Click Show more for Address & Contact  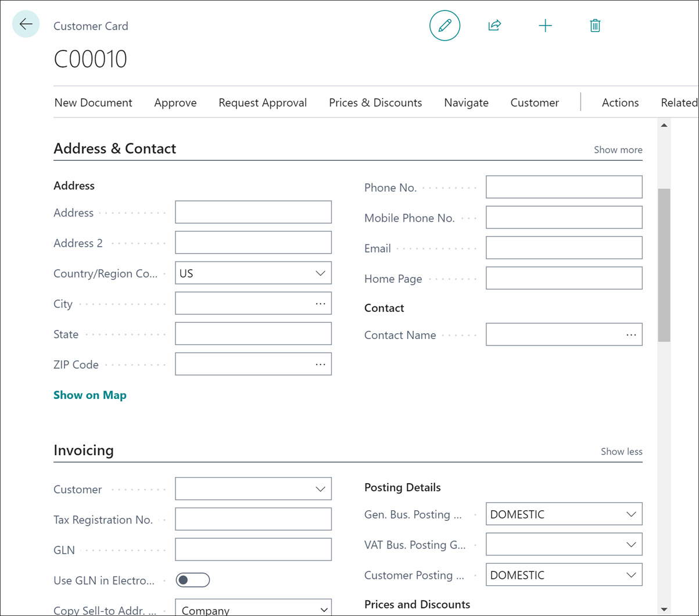pos(618,149)
